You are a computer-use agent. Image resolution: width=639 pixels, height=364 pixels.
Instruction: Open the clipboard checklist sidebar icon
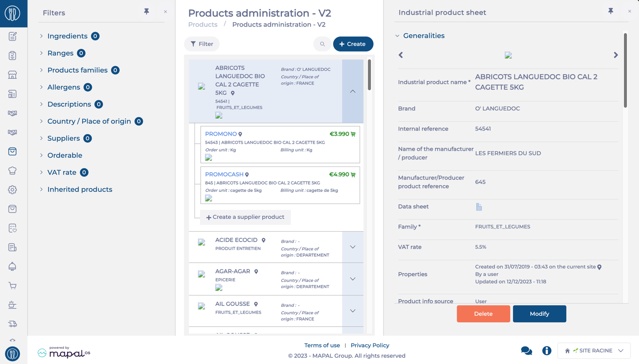click(x=12, y=56)
